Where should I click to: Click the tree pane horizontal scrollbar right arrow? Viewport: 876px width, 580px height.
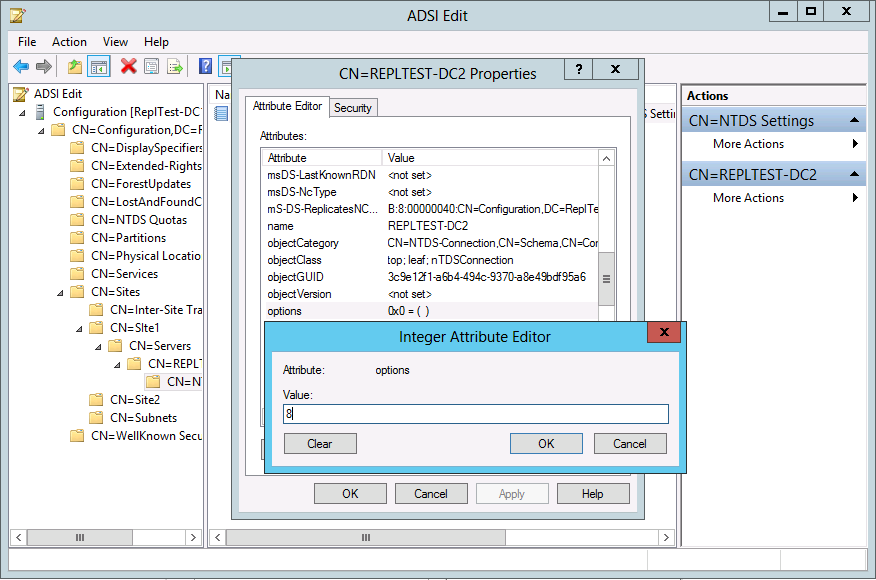click(x=193, y=538)
